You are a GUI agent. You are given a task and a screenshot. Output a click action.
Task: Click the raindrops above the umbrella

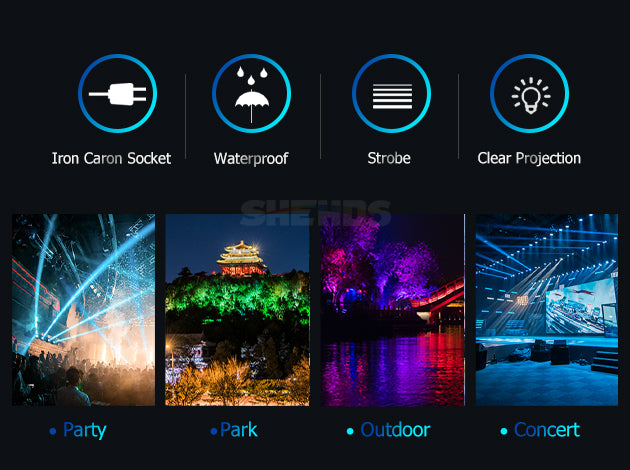pyautogui.click(x=252, y=76)
